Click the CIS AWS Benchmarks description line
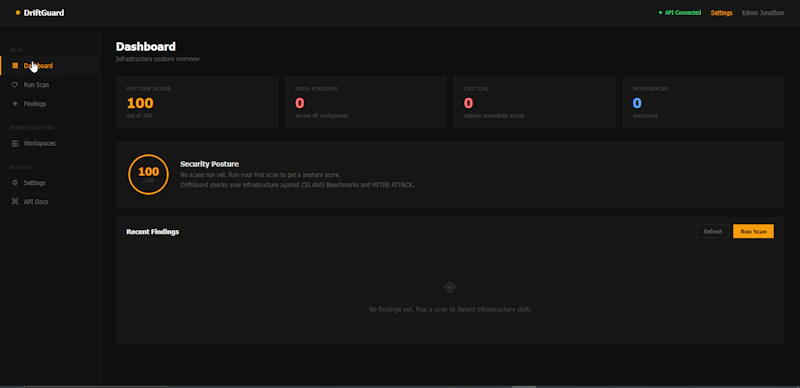 tap(297, 185)
